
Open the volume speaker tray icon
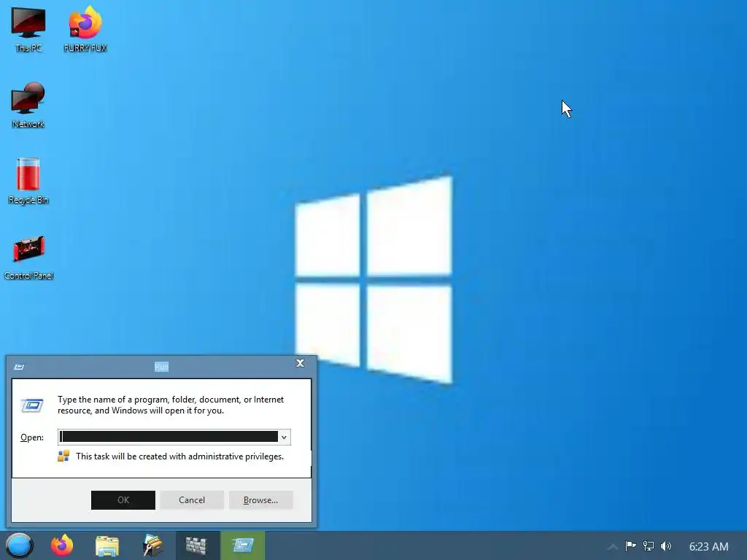[666, 545]
